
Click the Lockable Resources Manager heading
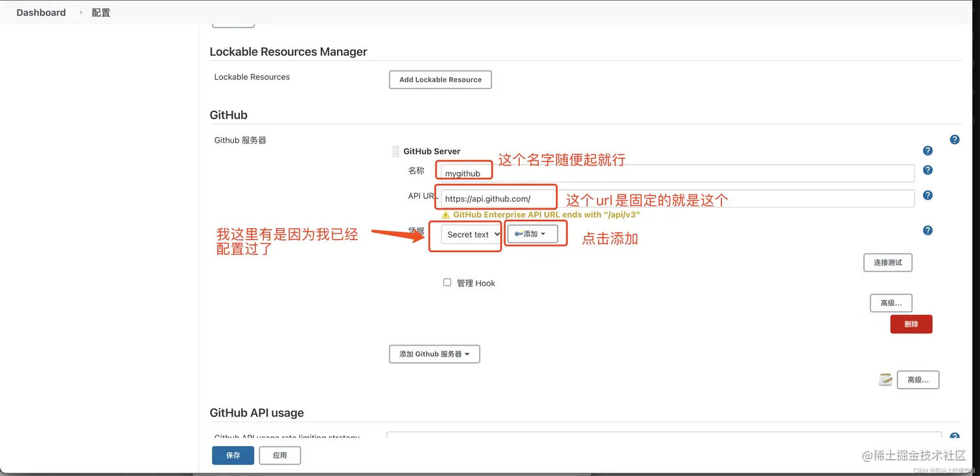(288, 51)
